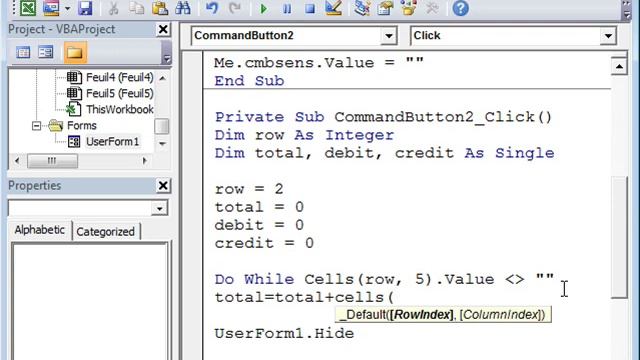Click the Cut scissors icon
The height and width of the screenshot is (360, 640).
[114, 8]
